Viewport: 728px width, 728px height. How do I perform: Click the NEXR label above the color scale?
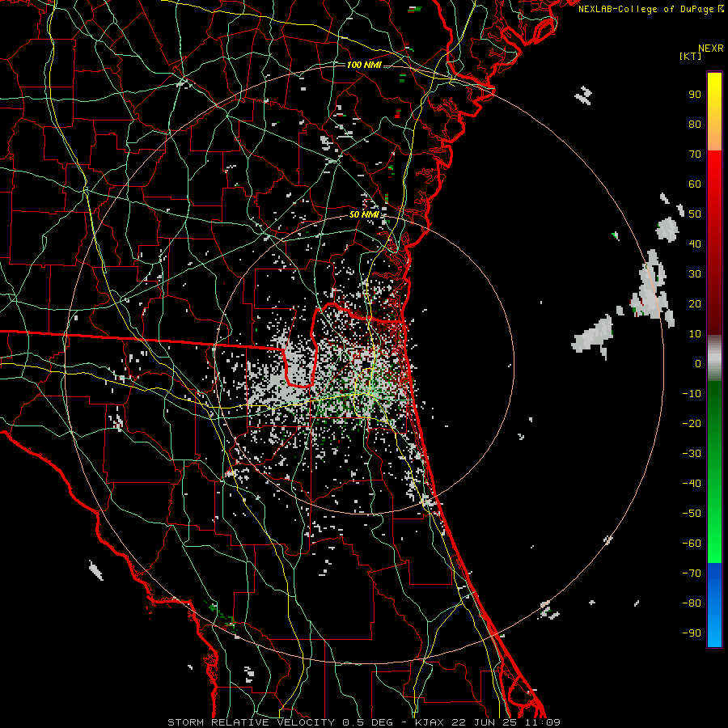point(711,49)
